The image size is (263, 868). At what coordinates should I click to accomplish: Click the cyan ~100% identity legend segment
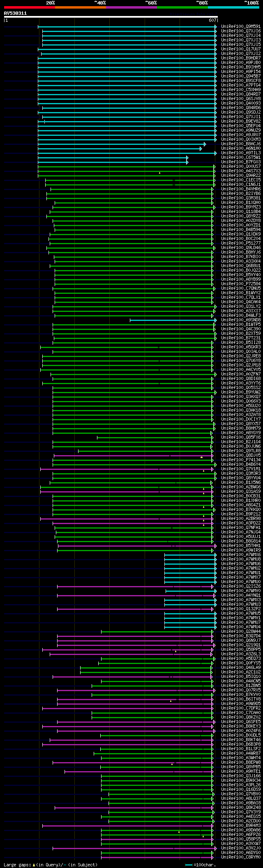(x=233, y=7)
